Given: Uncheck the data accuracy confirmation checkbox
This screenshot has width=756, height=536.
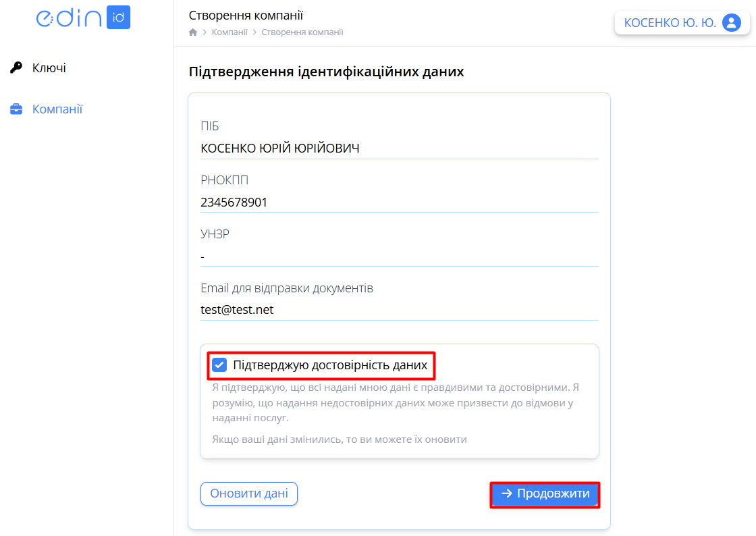Looking at the screenshot, I should pyautogui.click(x=219, y=365).
